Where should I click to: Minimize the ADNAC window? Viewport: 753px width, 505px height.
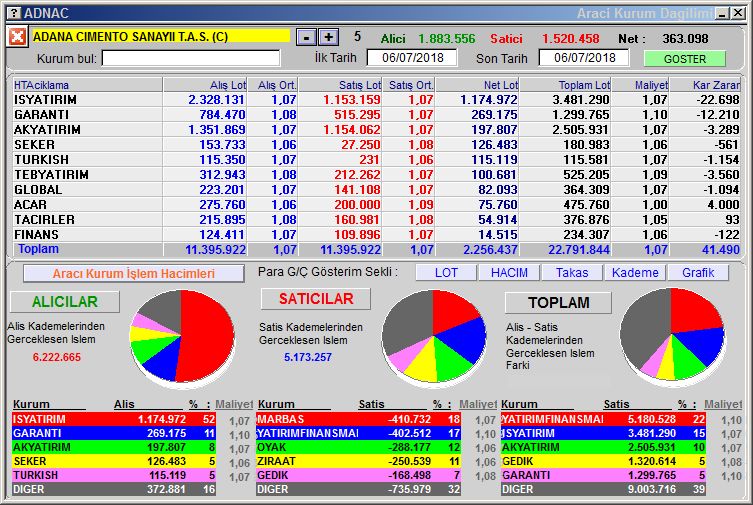pyautogui.click(x=722, y=13)
